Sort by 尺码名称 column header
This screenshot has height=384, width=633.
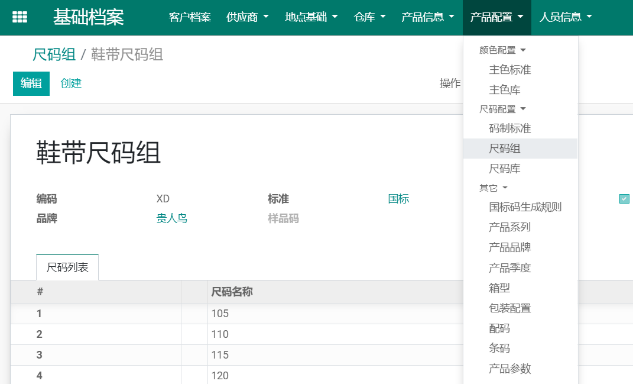(232, 292)
